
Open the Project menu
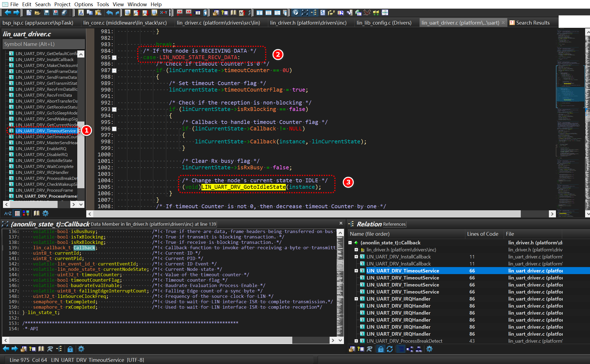[62, 4]
